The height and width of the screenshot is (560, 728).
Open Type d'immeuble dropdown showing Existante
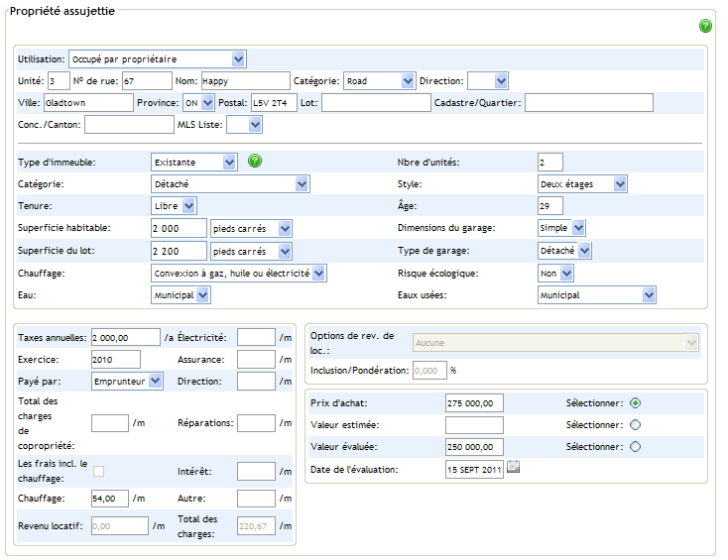pos(194,163)
